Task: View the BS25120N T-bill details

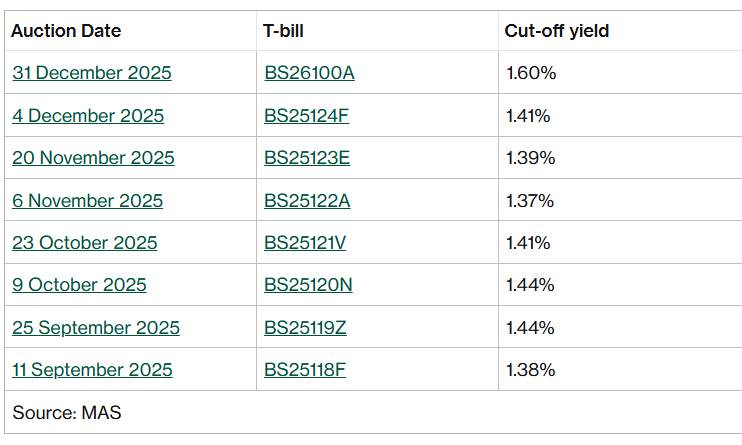Action: click(308, 285)
